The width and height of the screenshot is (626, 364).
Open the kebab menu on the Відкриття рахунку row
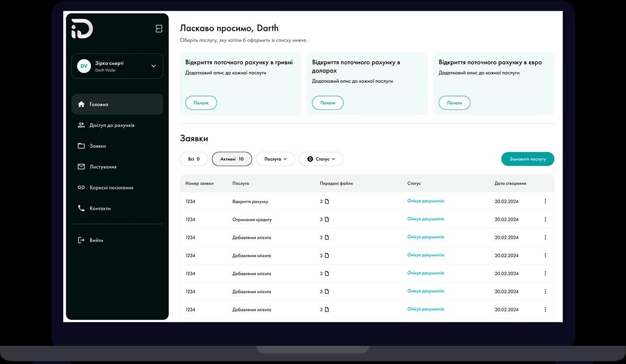click(x=545, y=201)
